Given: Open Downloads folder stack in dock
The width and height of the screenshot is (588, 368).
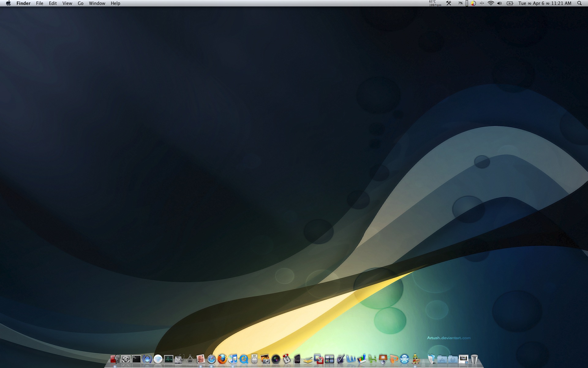Looking at the screenshot, I should pyautogui.click(x=453, y=359).
